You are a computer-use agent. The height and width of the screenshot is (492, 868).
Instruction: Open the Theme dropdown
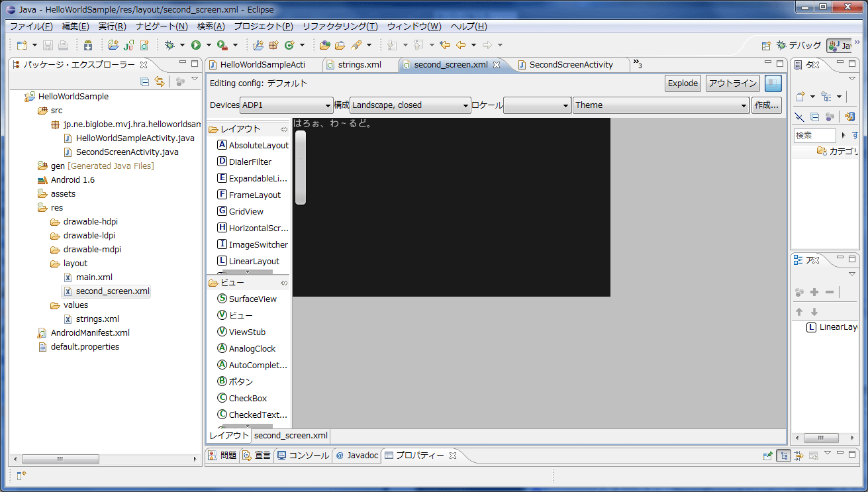tap(660, 105)
